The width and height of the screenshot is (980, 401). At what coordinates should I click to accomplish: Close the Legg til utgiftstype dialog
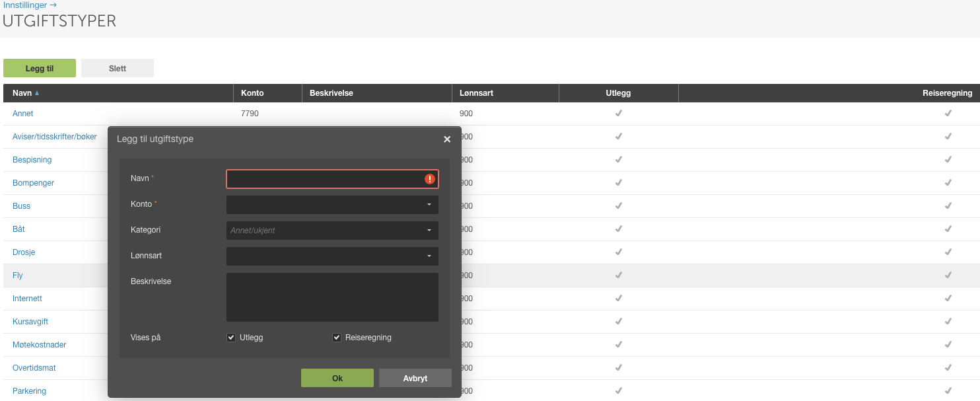click(447, 139)
